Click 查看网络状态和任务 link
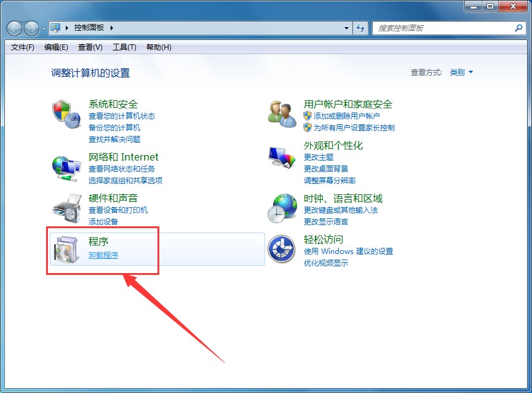Viewport: 532px width, 393px height. (122, 169)
